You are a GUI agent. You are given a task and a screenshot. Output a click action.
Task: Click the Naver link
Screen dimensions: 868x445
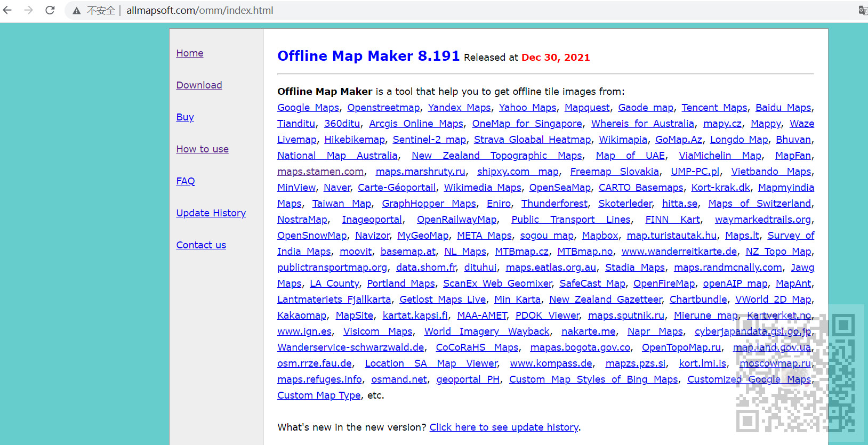click(x=337, y=188)
